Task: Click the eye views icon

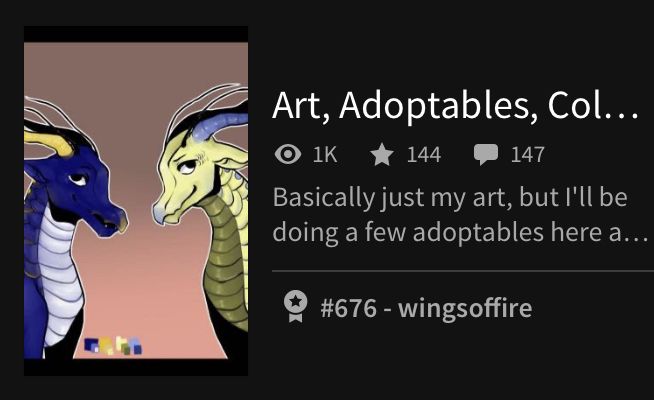Action: click(288, 154)
